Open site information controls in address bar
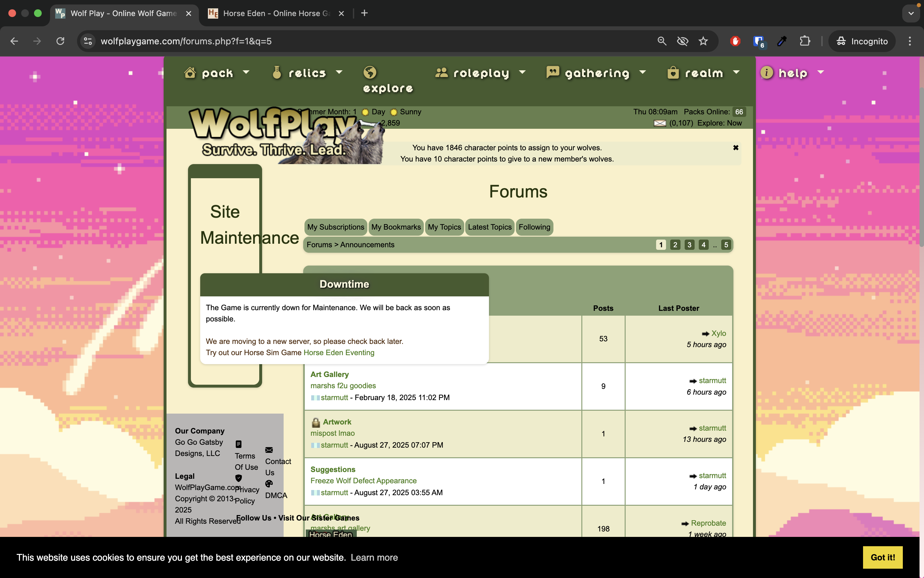The width and height of the screenshot is (924, 578). pos(88,41)
